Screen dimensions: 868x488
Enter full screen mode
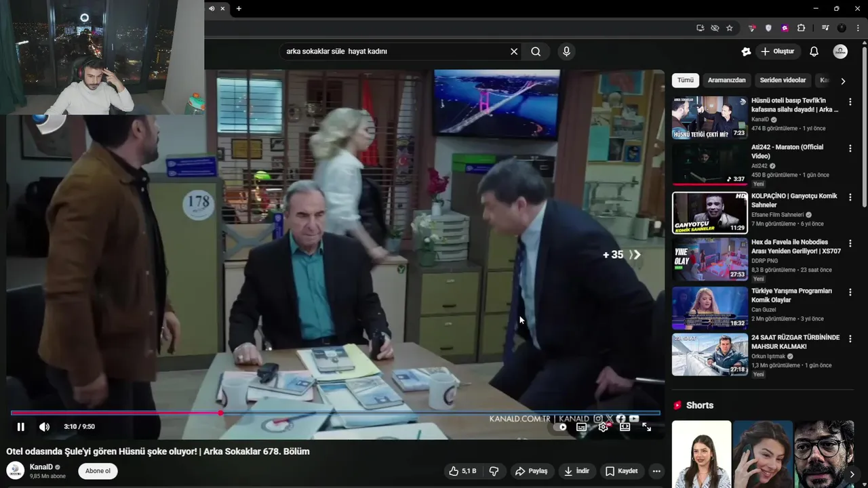(646, 427)
